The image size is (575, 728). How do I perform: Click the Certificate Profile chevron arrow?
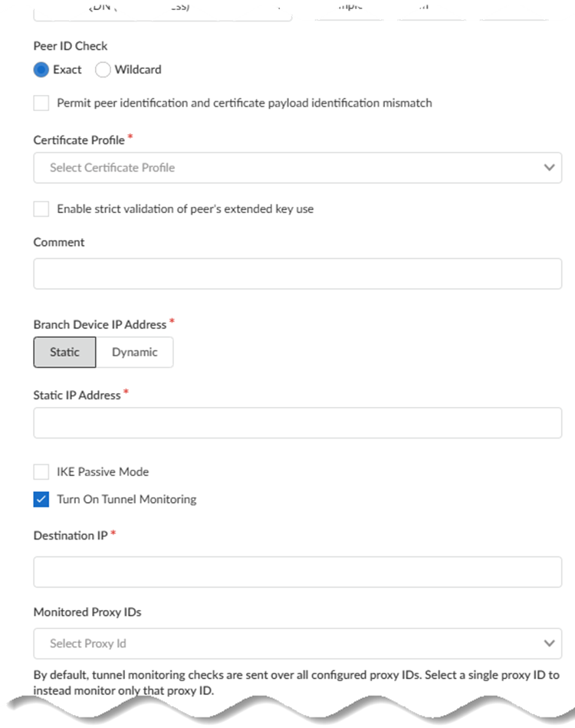click(548, 168)
